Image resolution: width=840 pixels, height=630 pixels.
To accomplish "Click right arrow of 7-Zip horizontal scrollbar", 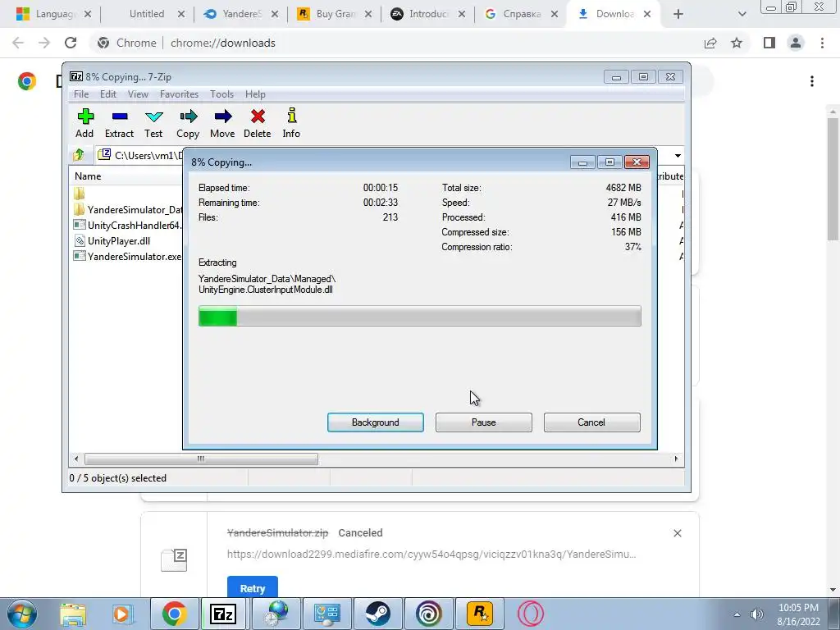I will pos(676,459).
